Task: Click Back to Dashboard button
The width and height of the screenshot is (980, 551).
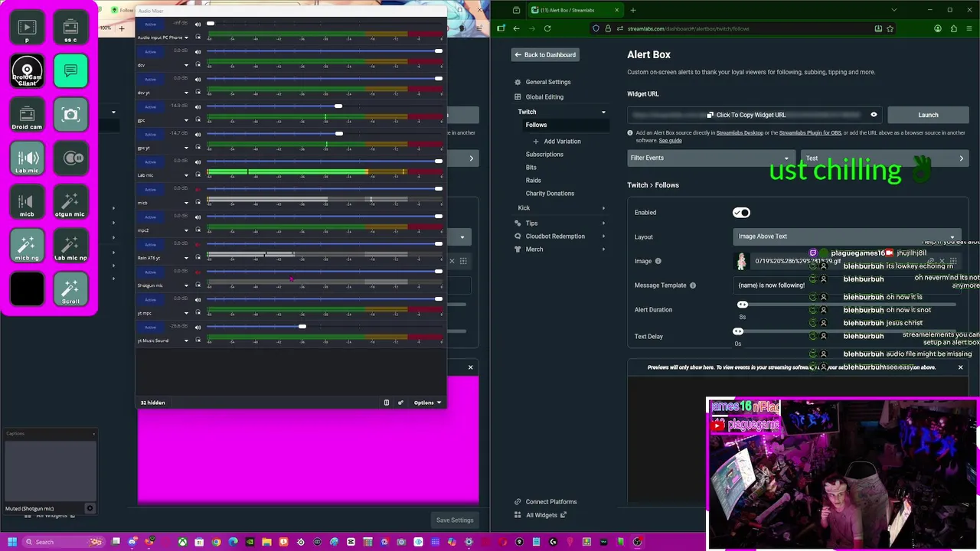Action: [x=545, y=55]
